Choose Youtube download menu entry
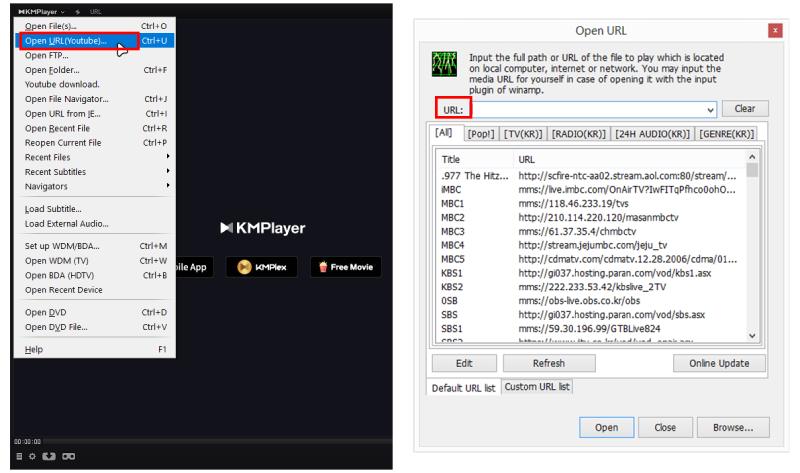 (95, 84)
